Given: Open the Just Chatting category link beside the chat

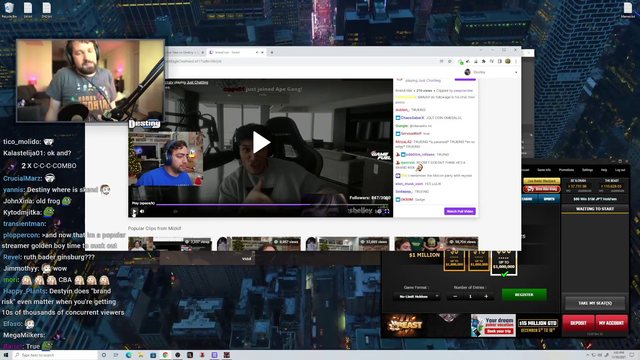Looking at the screenshot, I should coord(429,81).
